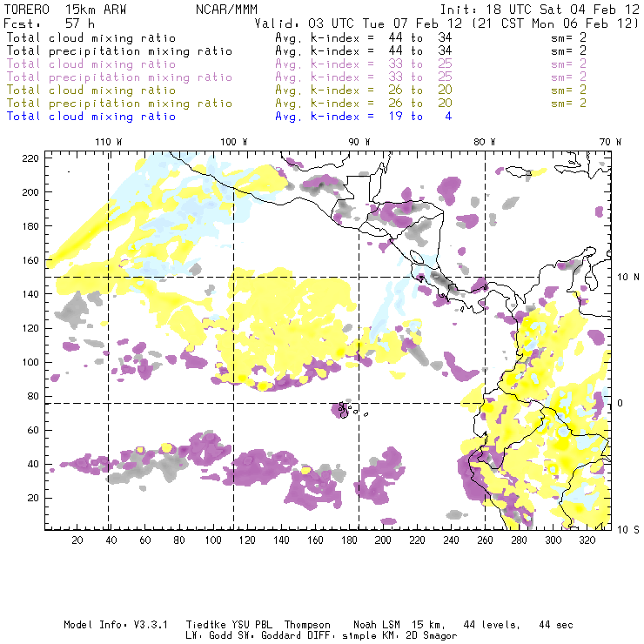Click the "0" equator latitude label
Viewport: 644px width, 644px height.
point(621,403)
